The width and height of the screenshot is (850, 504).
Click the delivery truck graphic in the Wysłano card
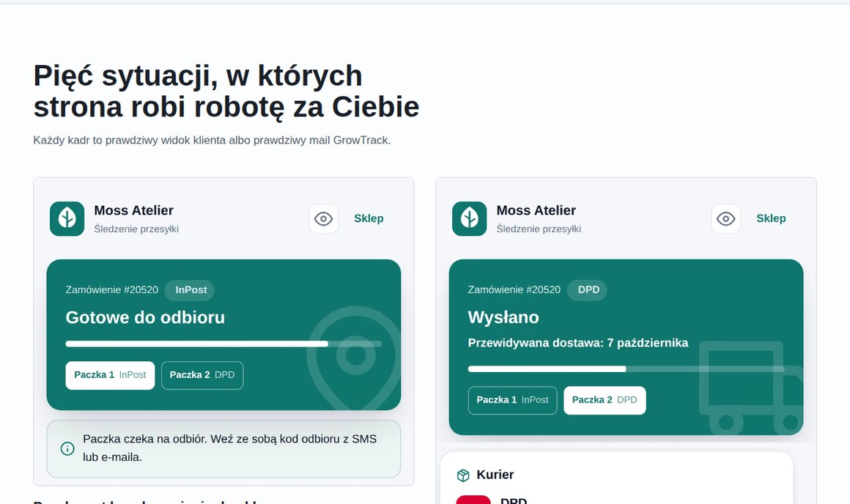(x=751, y=388)
